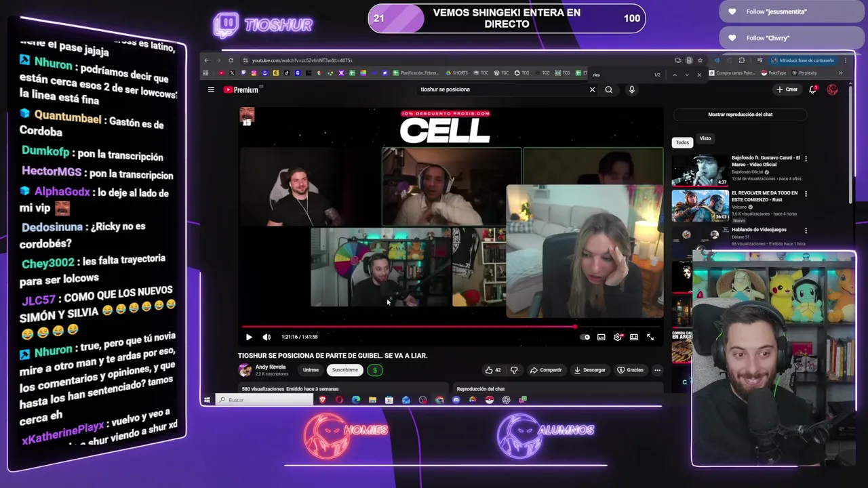Screen dimensions: 868x488
Task: Enter fullscreen in the video player
Action: [x=650, y=337]
